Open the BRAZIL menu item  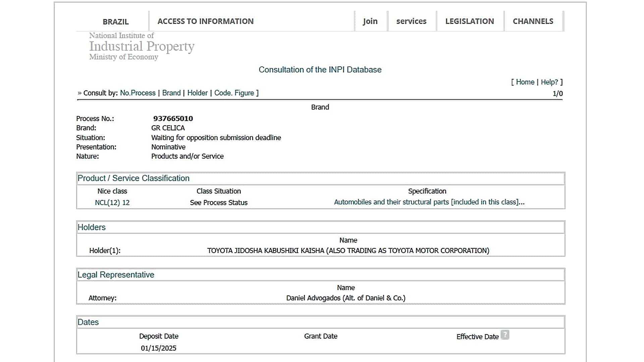(x=115, y=22)
